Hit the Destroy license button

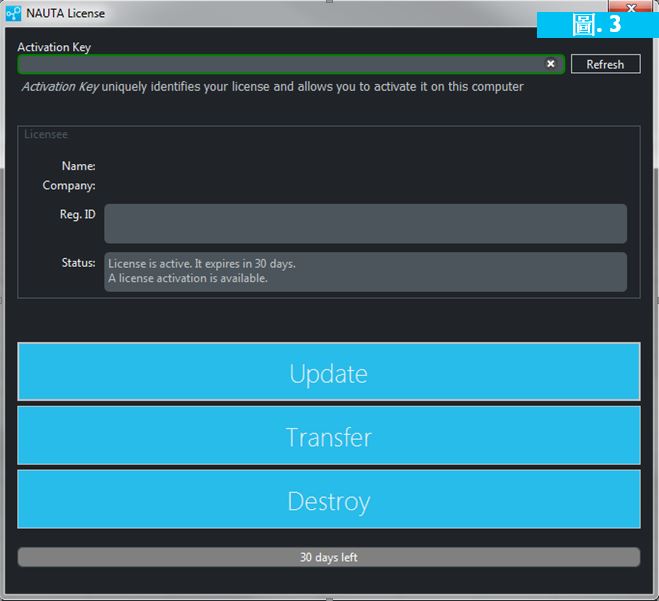(328, 501)
